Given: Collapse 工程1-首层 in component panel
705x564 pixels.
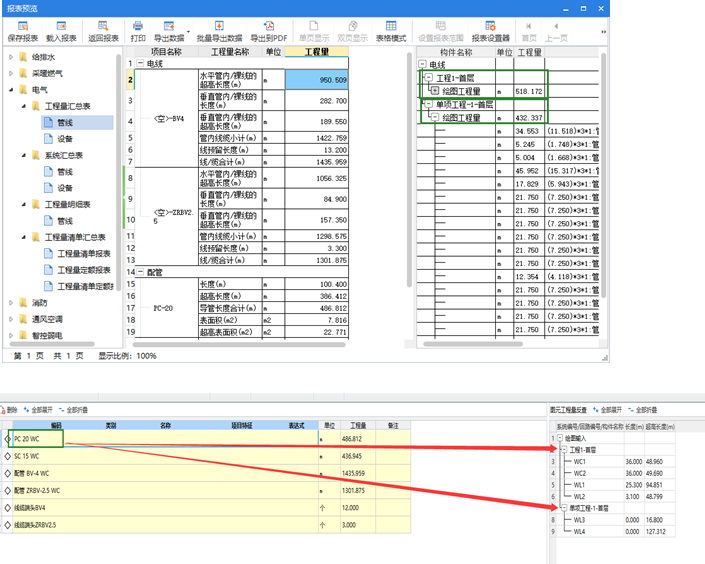Looking at the screenshot, I should pos(427,77).
